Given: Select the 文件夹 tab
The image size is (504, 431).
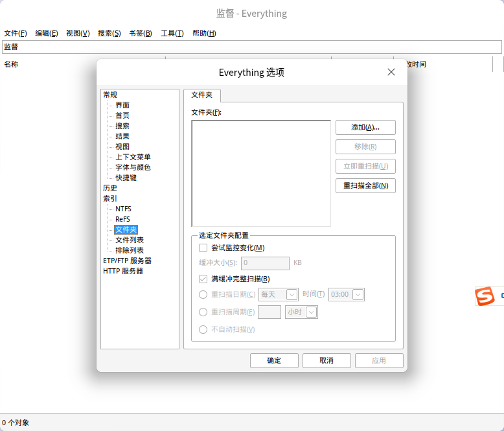Looking at the screenshot, I should [202, 95].
